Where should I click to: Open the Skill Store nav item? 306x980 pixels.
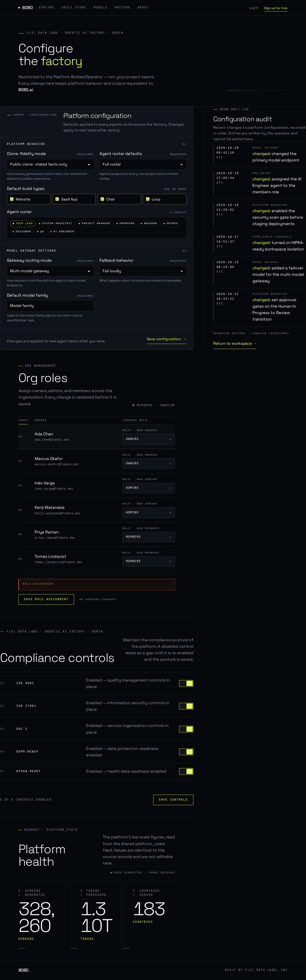[x=74, y=8]
